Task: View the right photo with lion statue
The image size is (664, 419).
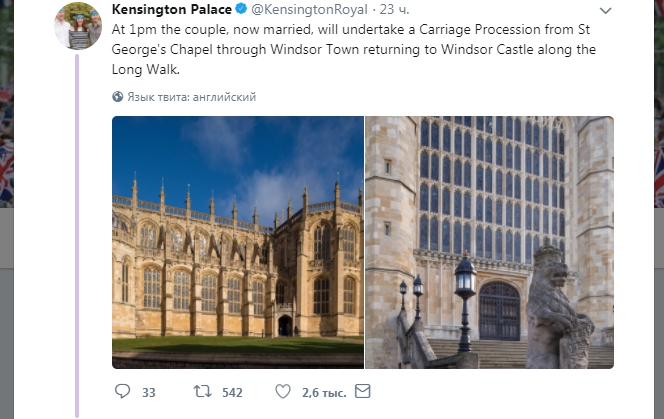Action: 490,242
